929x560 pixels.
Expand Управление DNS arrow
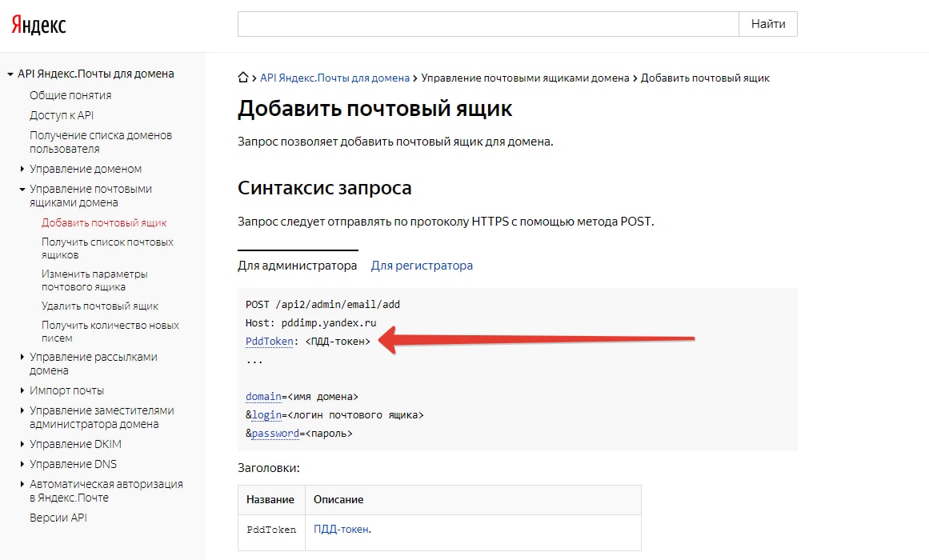pyautogui.click(x=22, y=464)
